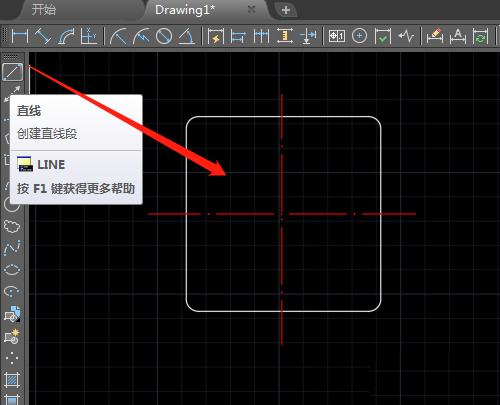Select the Dimension Text Edit tool
The image size is (500, 405).
458,36
